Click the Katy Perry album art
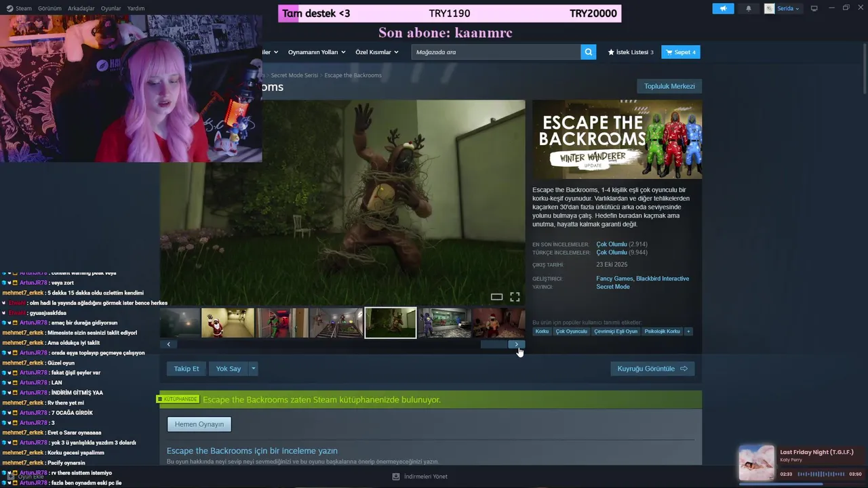 (x=756, y=463)
